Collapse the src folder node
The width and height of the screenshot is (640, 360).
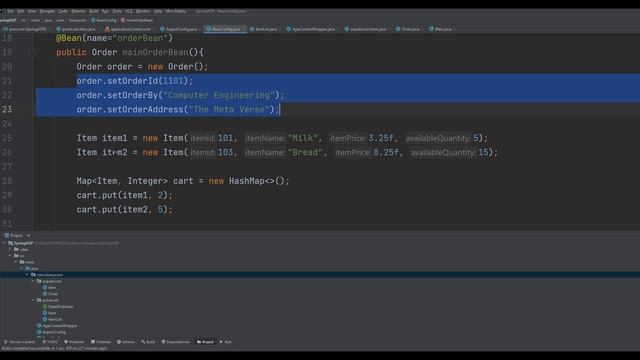point(10,256)
